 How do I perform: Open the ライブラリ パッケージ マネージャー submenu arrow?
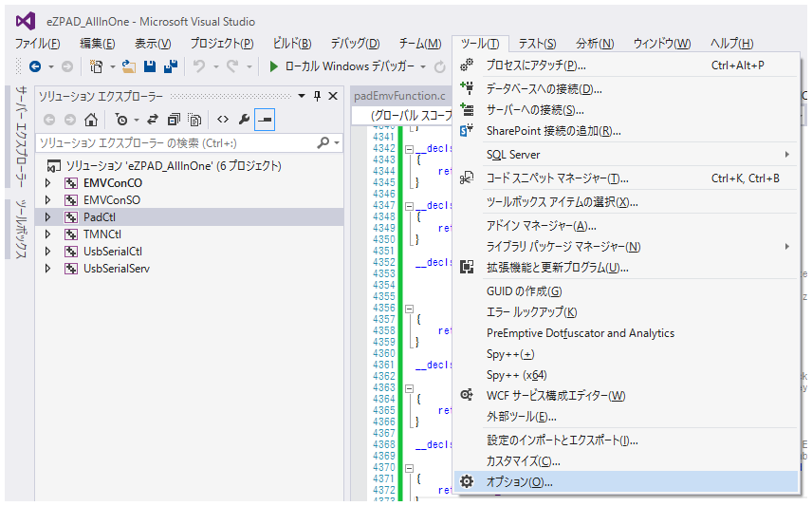tap(786, 246)
